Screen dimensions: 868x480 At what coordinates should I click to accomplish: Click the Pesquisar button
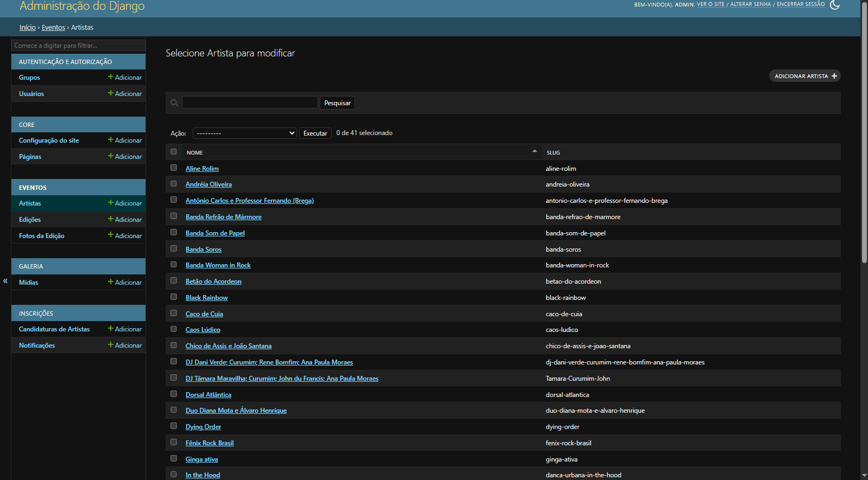pos(337,103)
